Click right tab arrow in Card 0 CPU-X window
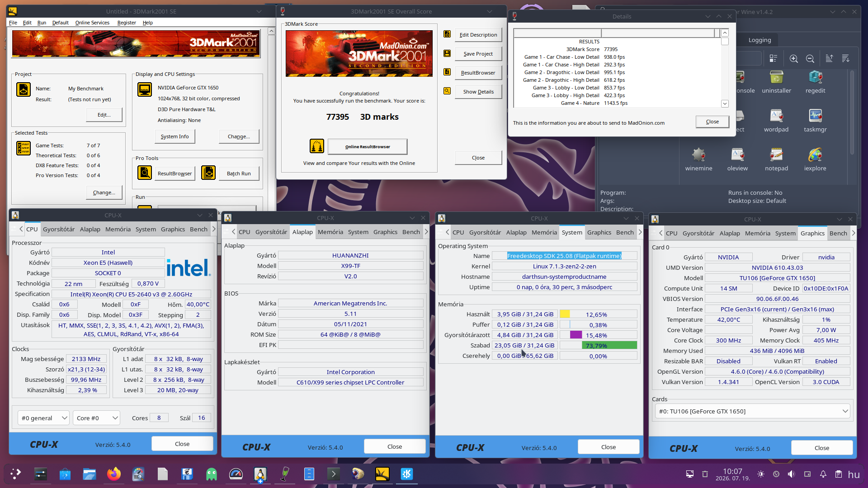The height and width of the screenshot is (488, 868). pos(853,233)
